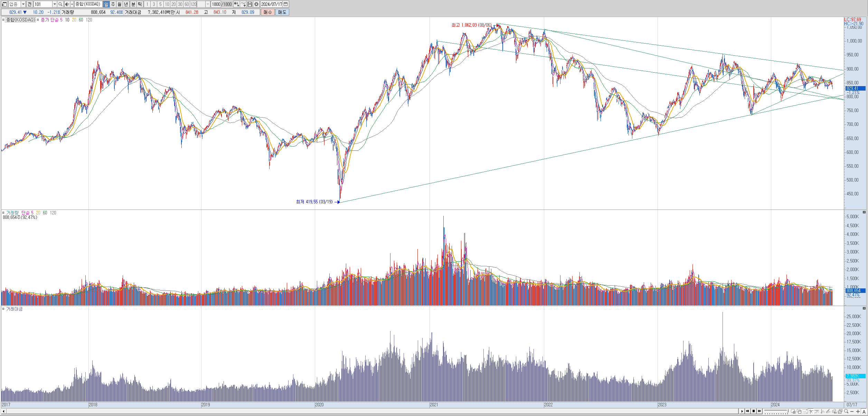Click the overlapping windows chart icon
868x416 pixels.
pyautogui.click(x=799, y=411)
